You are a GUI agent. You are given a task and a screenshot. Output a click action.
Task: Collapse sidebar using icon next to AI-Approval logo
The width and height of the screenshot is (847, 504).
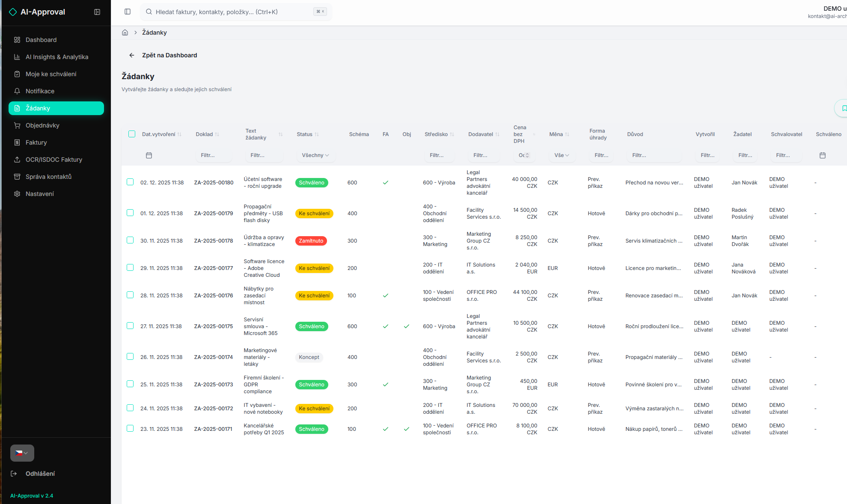97,12
